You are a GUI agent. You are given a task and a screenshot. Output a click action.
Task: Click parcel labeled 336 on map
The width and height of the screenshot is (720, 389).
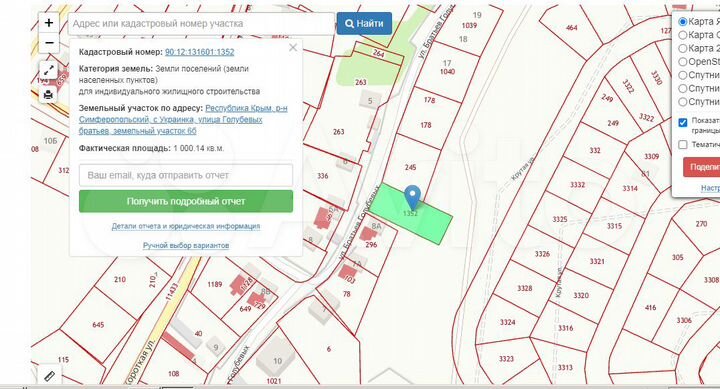click(x=323, y=175)
